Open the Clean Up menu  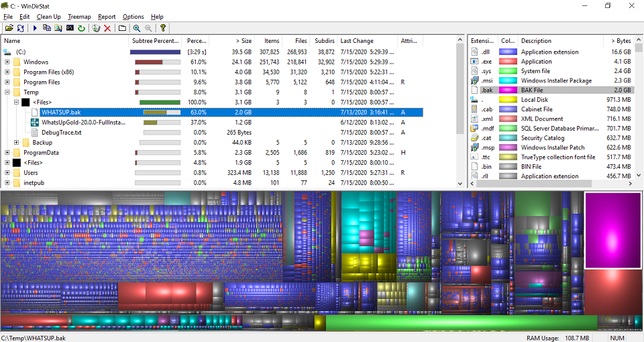(x=48, y=17)
